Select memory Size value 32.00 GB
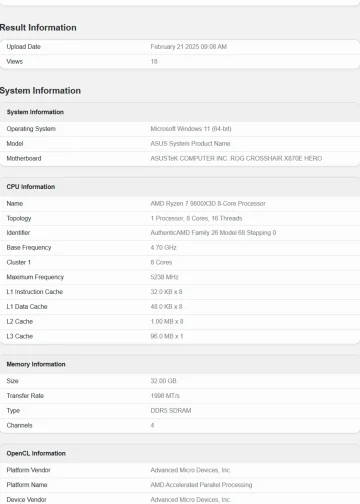 pos(164,381)
